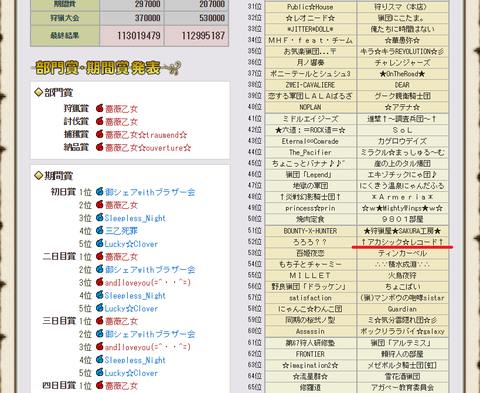Select キラ☆キラREVOLUTION☆彡 cell
Viewport: 480px width, 393px height.
tap(402, 52)
